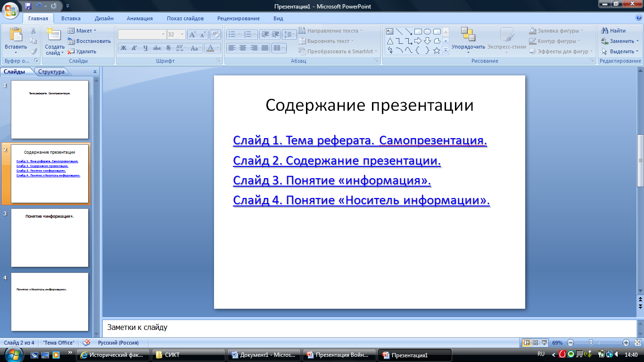Image resolution: width=644 pixels, height=362 pixels.
Task: Click the Создать слайд icon
Action: tap(54, 34)
